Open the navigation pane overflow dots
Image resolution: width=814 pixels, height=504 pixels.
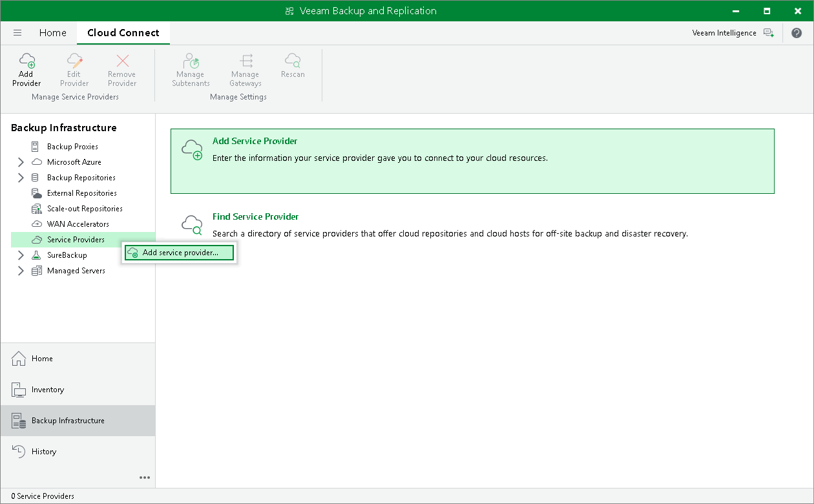tap(145, 478)
